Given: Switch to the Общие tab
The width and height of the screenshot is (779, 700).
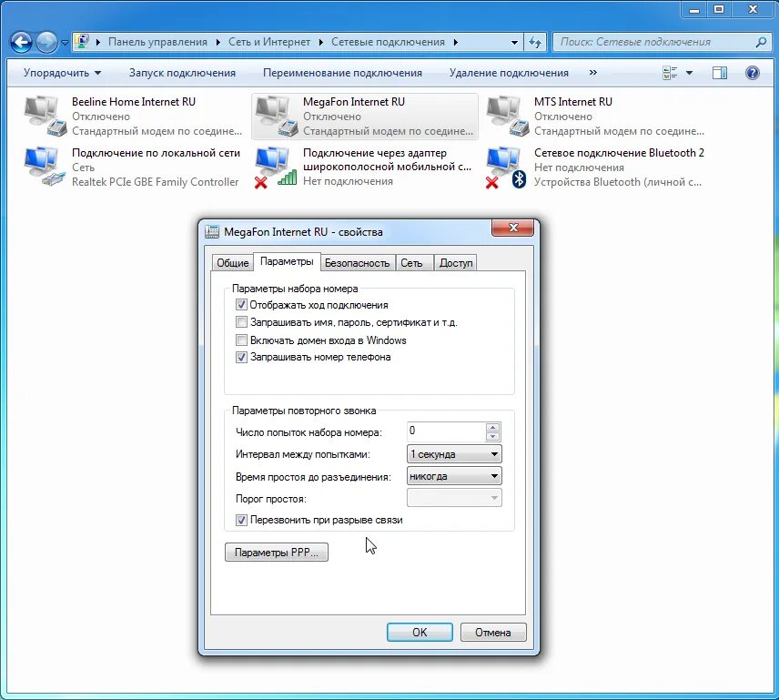Looking at the screenshot, I should [x=232, y=263].
